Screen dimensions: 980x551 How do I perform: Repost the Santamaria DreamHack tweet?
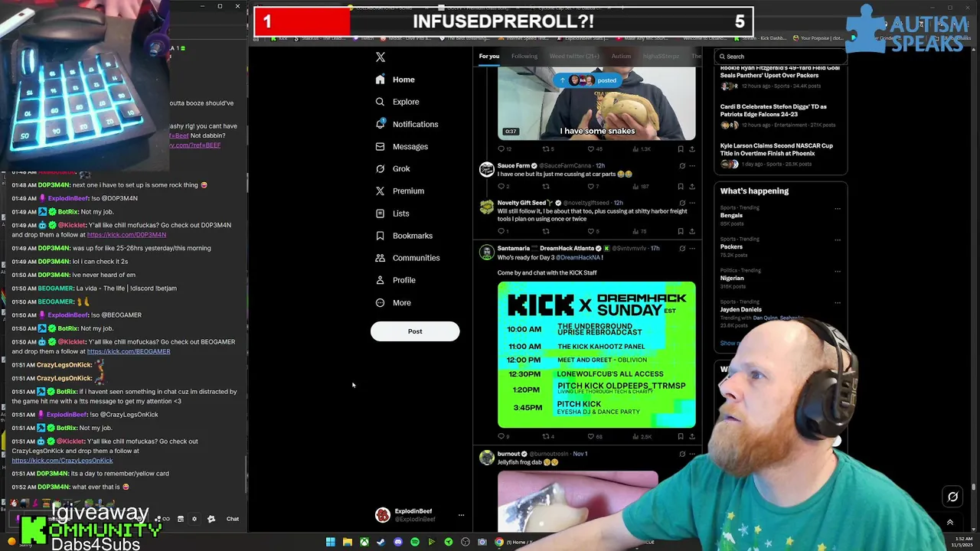[x=547, y=437]
